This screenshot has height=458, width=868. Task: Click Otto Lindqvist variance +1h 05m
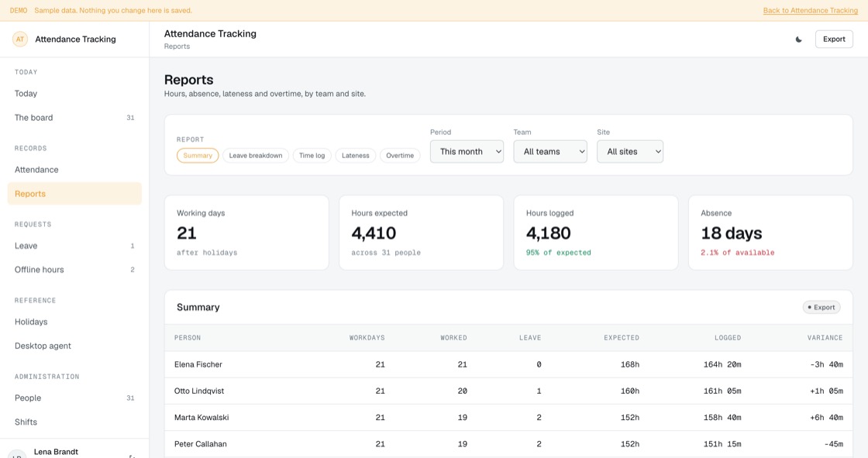pos(826,391)
